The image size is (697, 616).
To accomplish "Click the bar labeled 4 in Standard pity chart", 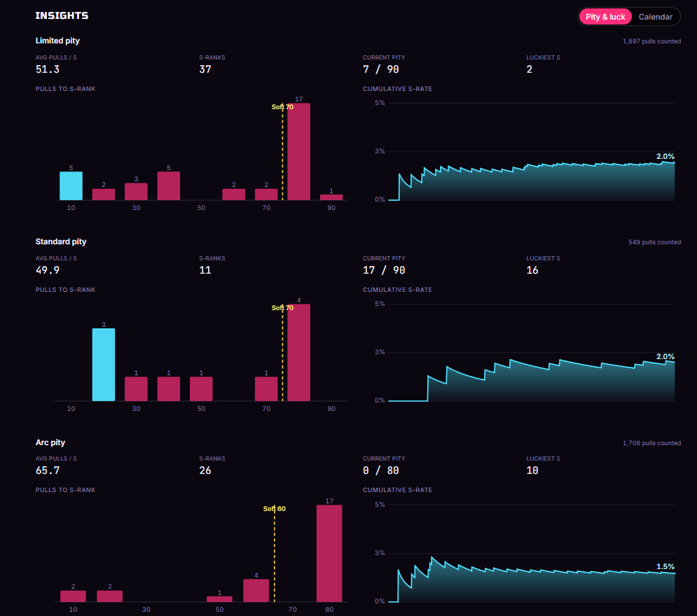I will pyautogui.click(x=298, y=353).
